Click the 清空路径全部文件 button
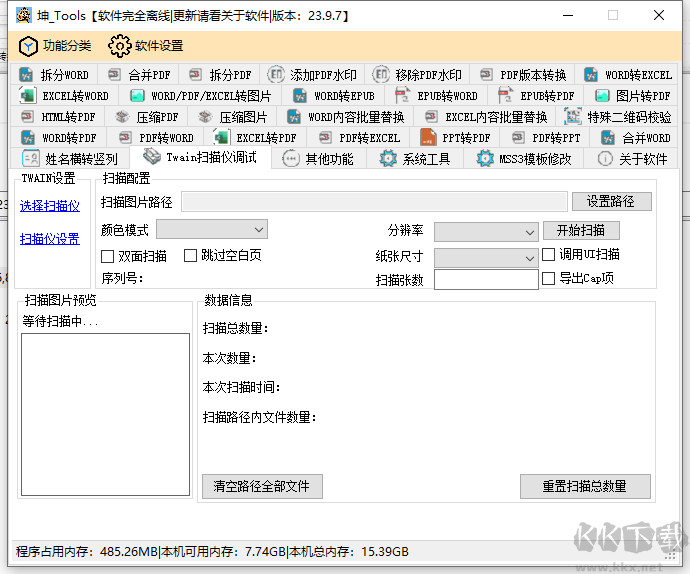690x574 pixels. pyautogui.click(x=262, y=486)
